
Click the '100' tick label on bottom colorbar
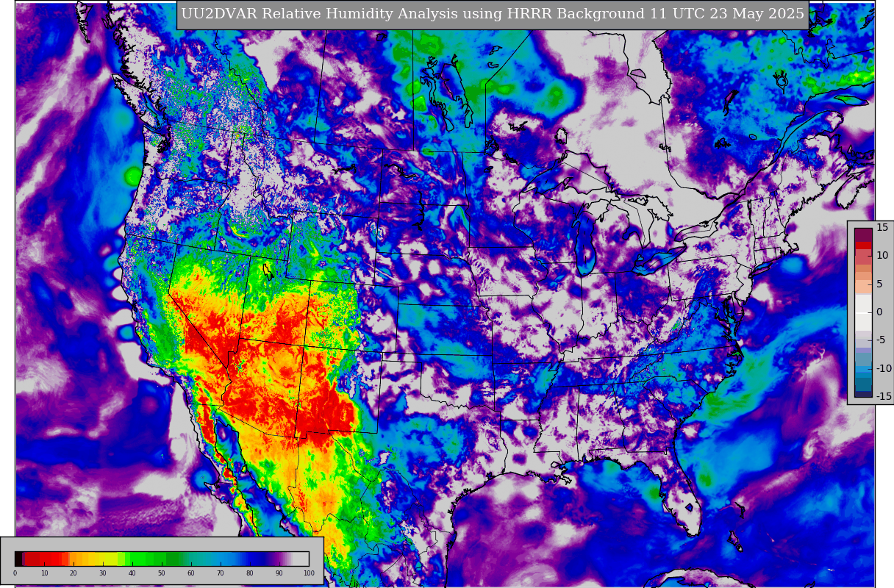pyautogui.click(x=309, y=573)
